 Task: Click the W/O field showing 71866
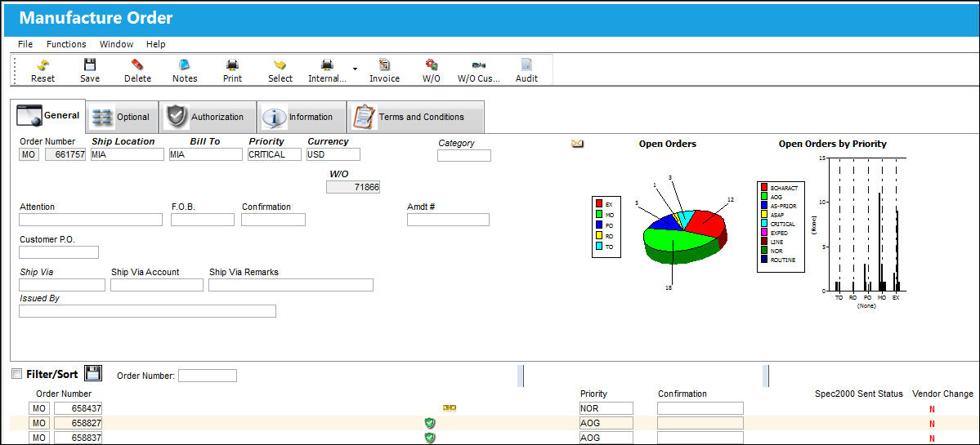point(353,187)
